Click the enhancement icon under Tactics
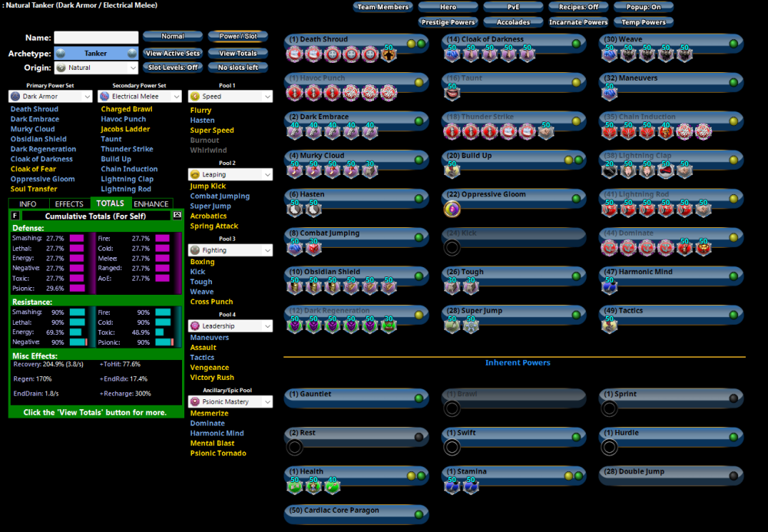 coord(610,325)
